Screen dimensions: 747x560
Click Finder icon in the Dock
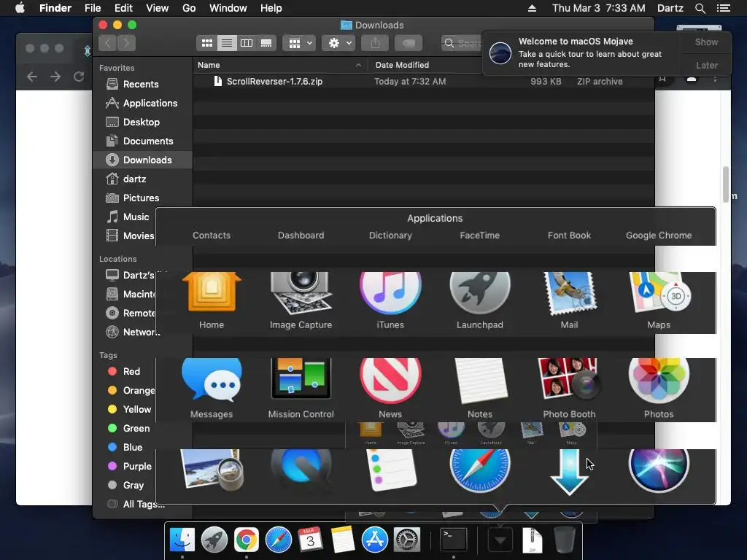point(182,540)
